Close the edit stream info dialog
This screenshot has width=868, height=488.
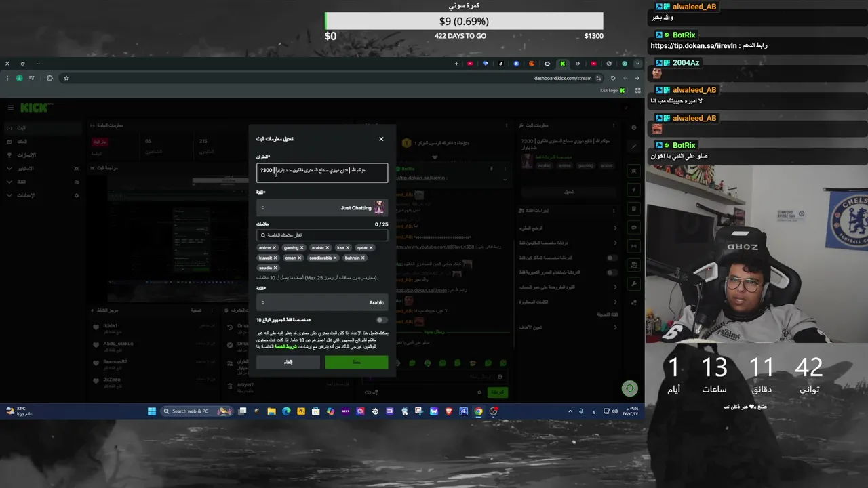pyautogui.click(x=381, y=139)
